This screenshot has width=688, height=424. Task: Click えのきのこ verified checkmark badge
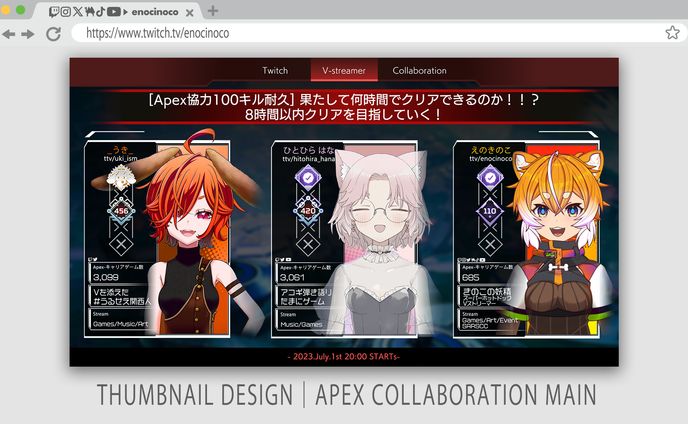point(490,177)
